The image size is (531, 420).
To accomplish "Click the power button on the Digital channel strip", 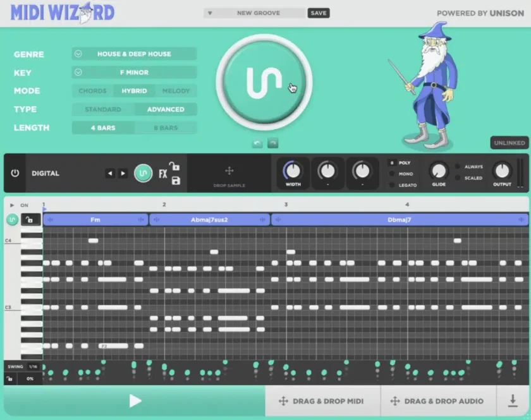I will (14, 172).
